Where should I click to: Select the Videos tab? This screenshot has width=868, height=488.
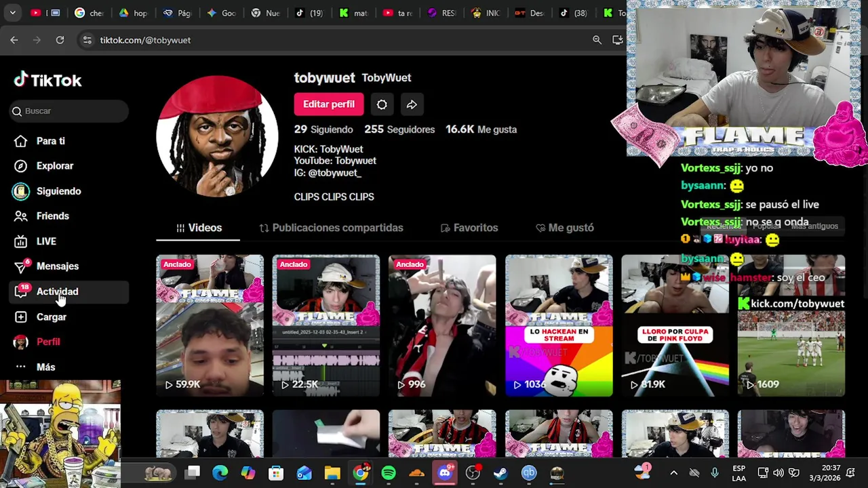pyautogui.click(x=198, y=228)
